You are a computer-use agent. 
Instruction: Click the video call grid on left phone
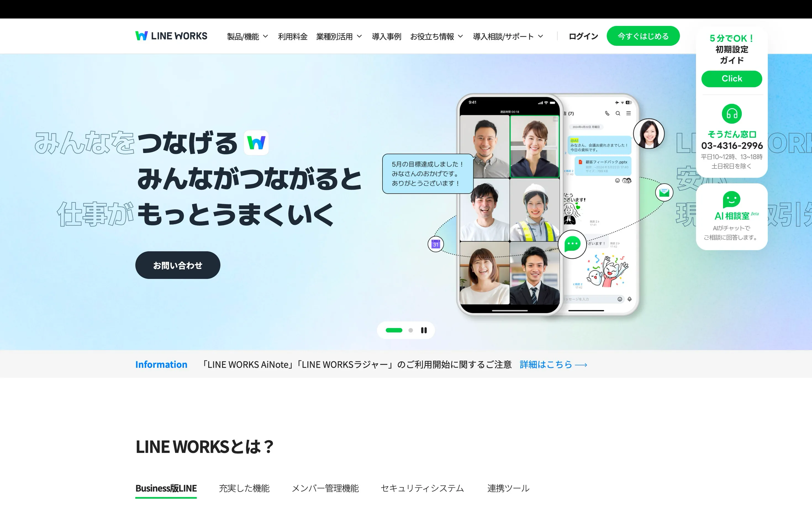[x=510, y=209]
